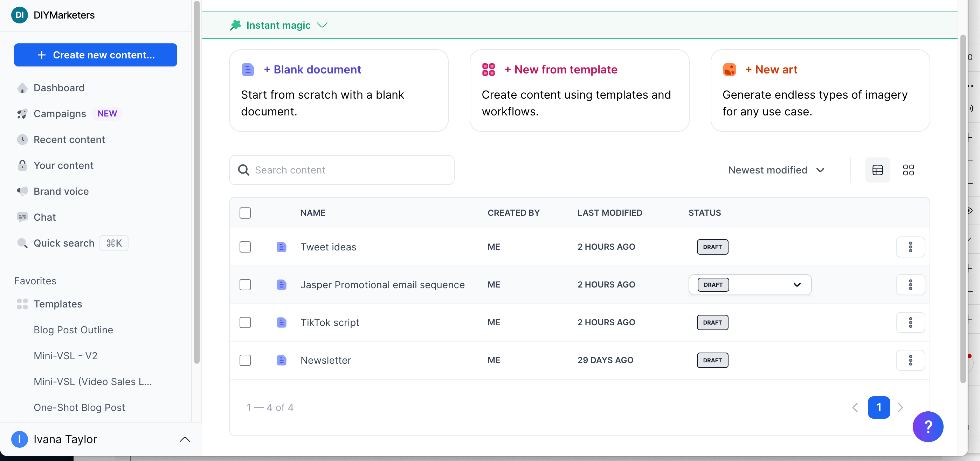Open more options for Tweet ideas row
The height and width of the screenshot is (461, 980).
tap(910, 247)
